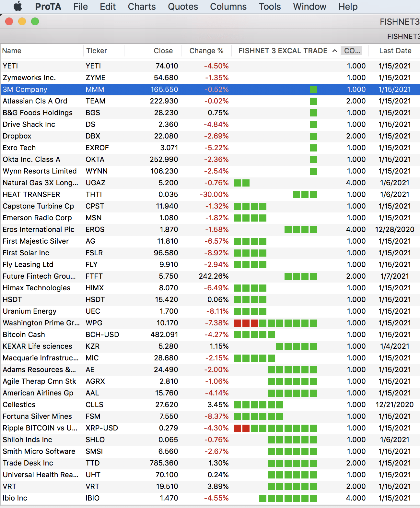The height and width of the screenshot is (508, 420).
Task: Open the Charts menu
Action: [142, 6]
